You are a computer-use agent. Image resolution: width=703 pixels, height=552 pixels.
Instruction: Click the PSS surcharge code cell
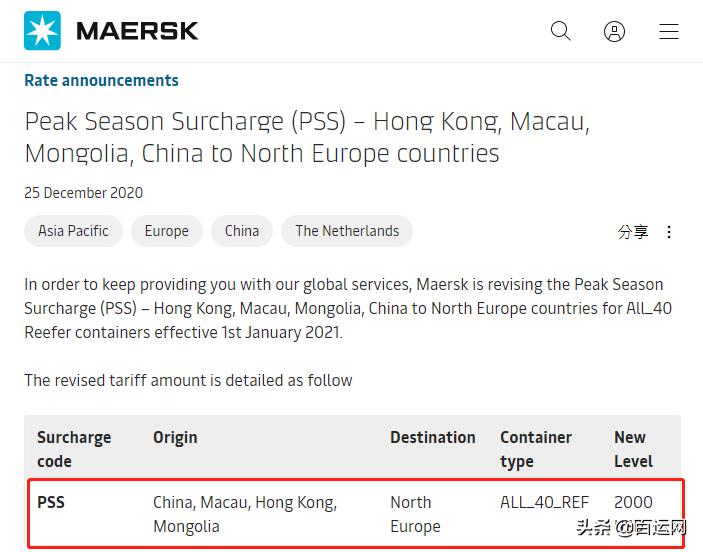click(x=51, y=502)
